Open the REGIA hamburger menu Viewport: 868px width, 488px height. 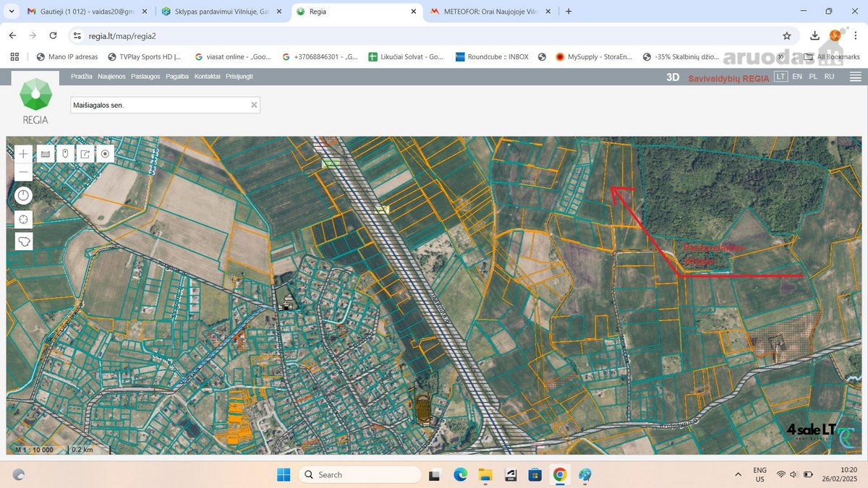(855, 77)
